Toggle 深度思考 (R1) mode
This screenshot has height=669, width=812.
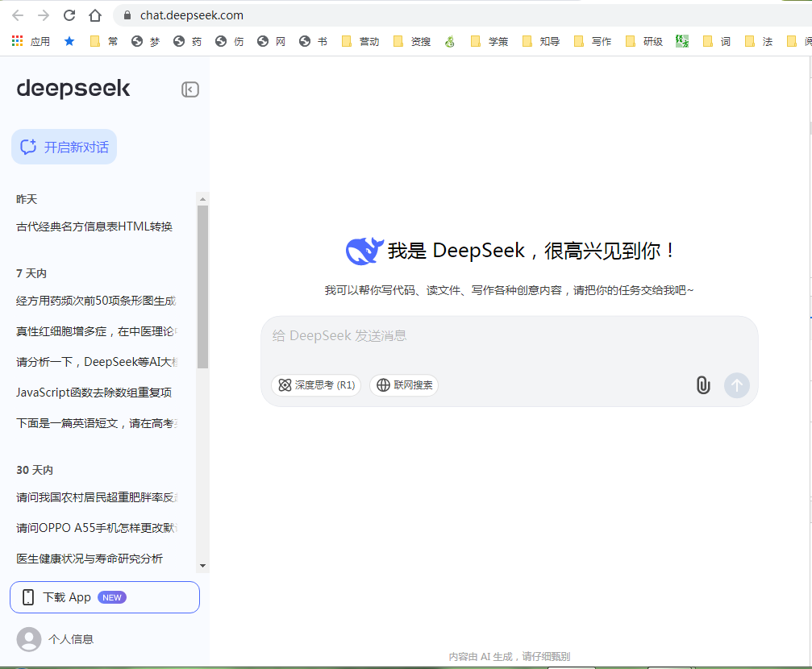316,385
